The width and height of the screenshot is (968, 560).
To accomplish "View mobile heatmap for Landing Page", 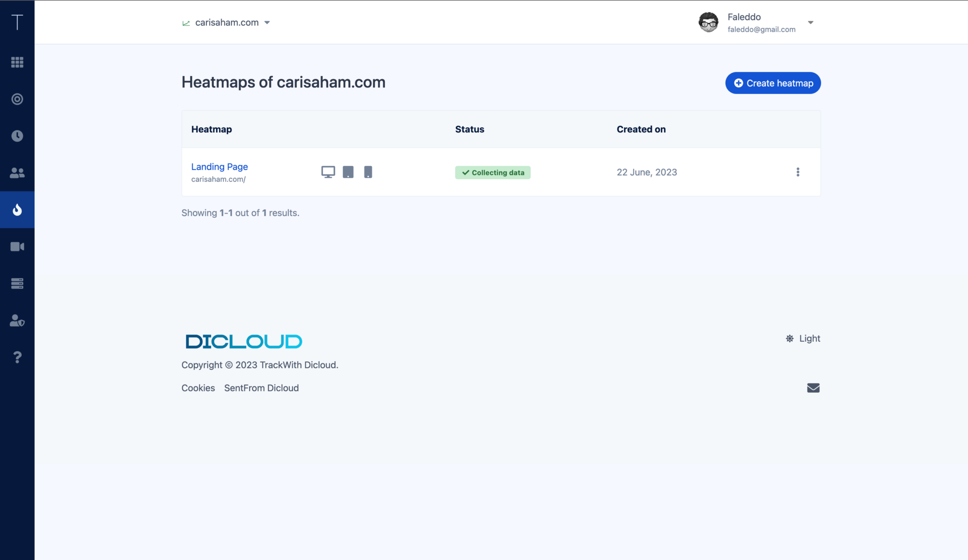I will click(x=368, y=172).
